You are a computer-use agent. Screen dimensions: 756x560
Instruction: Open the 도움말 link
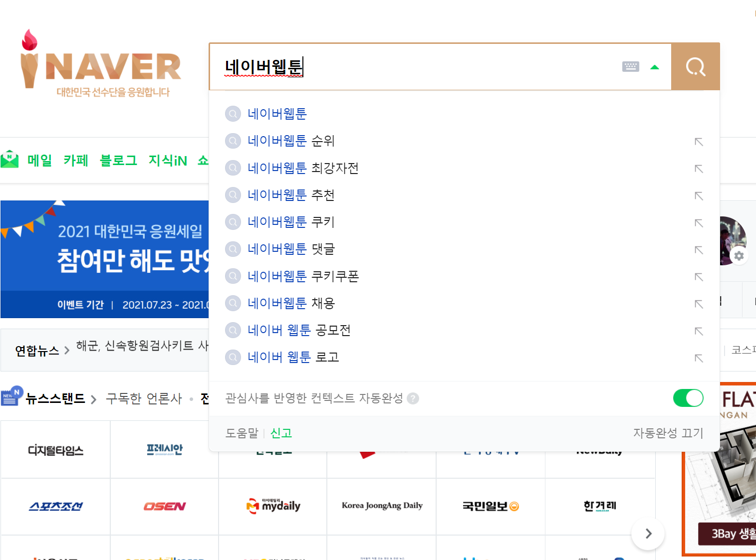coord(242,433)
